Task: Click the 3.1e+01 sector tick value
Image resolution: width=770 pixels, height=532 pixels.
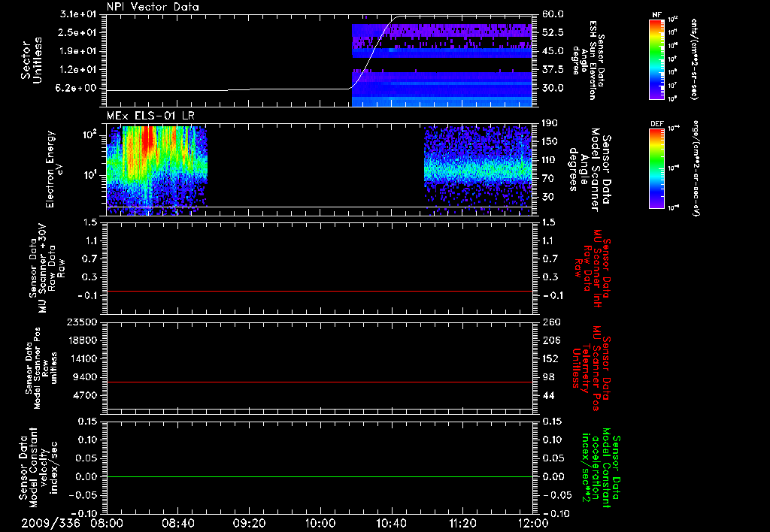Action: click(77, 14)
